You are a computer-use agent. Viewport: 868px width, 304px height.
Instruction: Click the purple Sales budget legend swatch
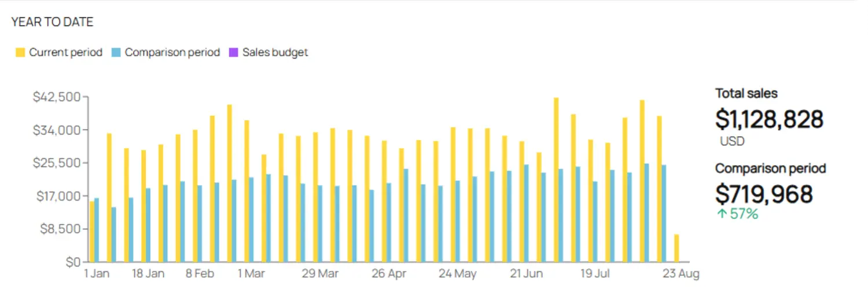click(x=233, y=53)
